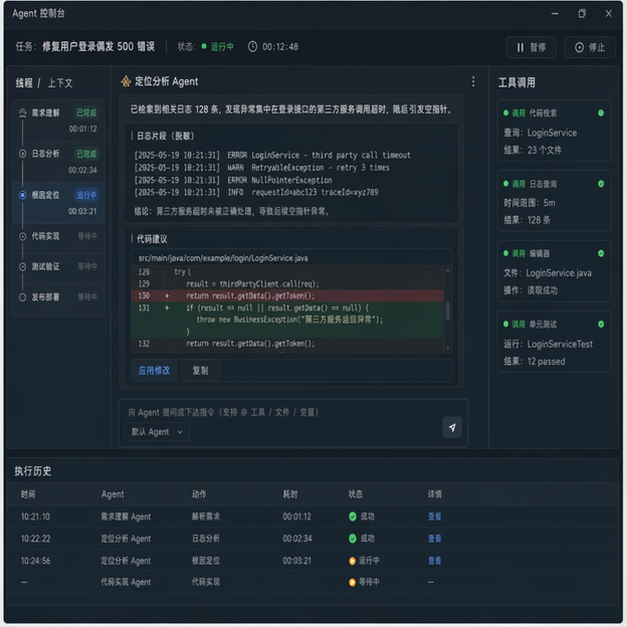Open the 编辑器 tool call card title
Viewport: 627px width, 627px height.
(x=539, y=254)
